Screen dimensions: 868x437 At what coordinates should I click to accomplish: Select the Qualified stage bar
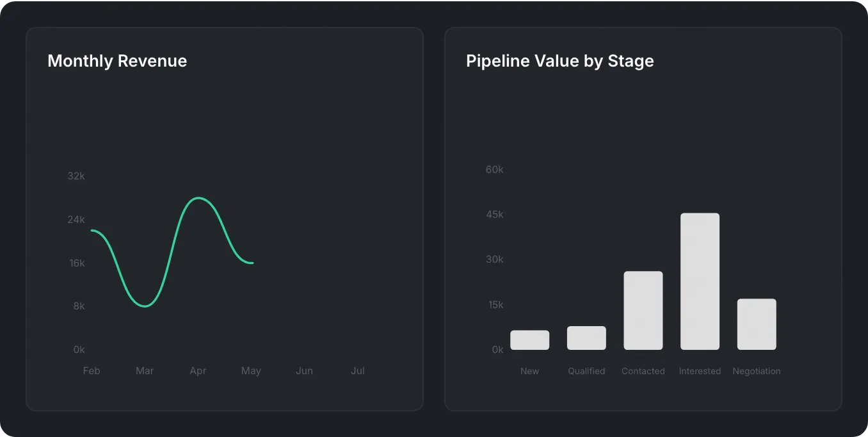pyautogui.click(x=586, y=338)
